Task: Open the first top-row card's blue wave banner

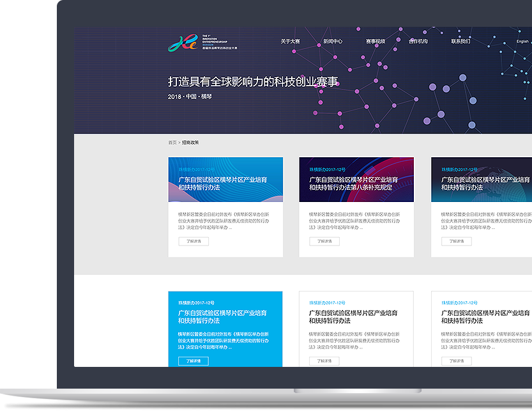Action: pos(225,180)
